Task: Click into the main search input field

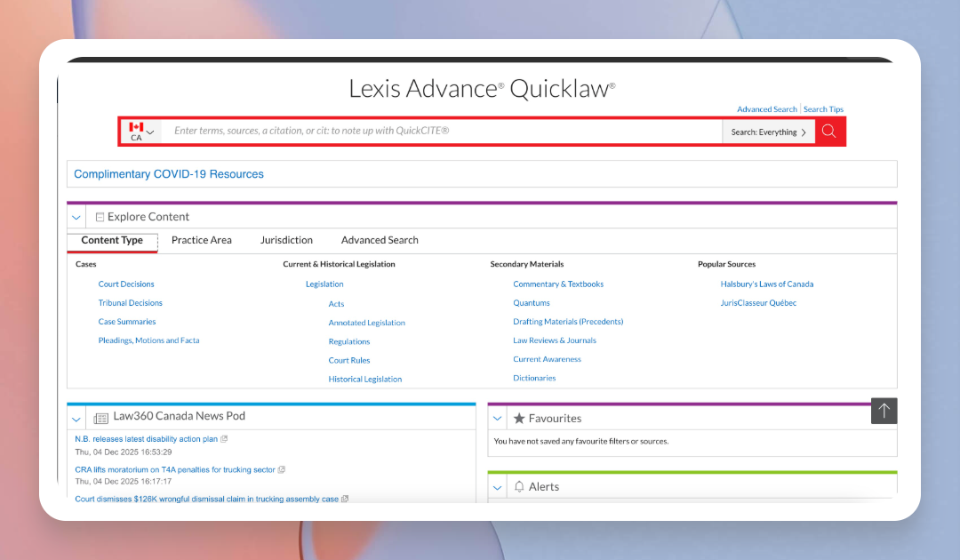Action: [444, 132]
